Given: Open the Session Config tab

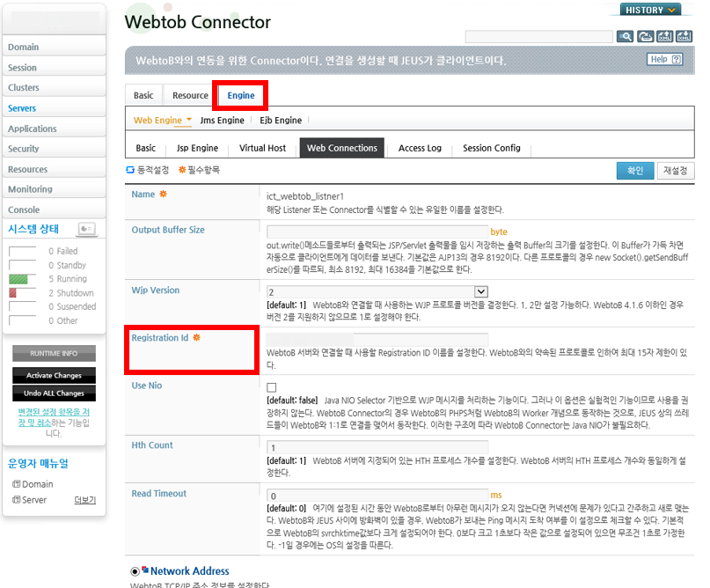Looking at the screenshot, I should click(492, 148).
